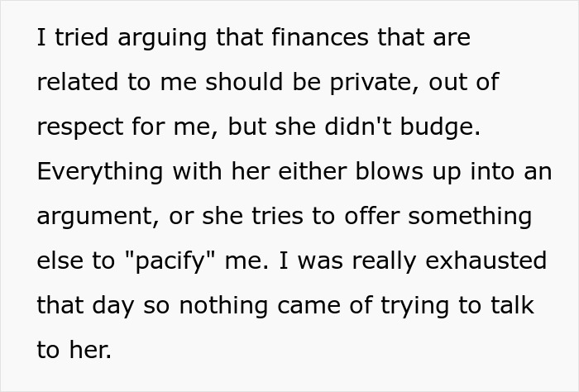Viewport: 579px width, 392px height.
Task: Click the word "talk" ending the seventh line
Action: [513, 306]
